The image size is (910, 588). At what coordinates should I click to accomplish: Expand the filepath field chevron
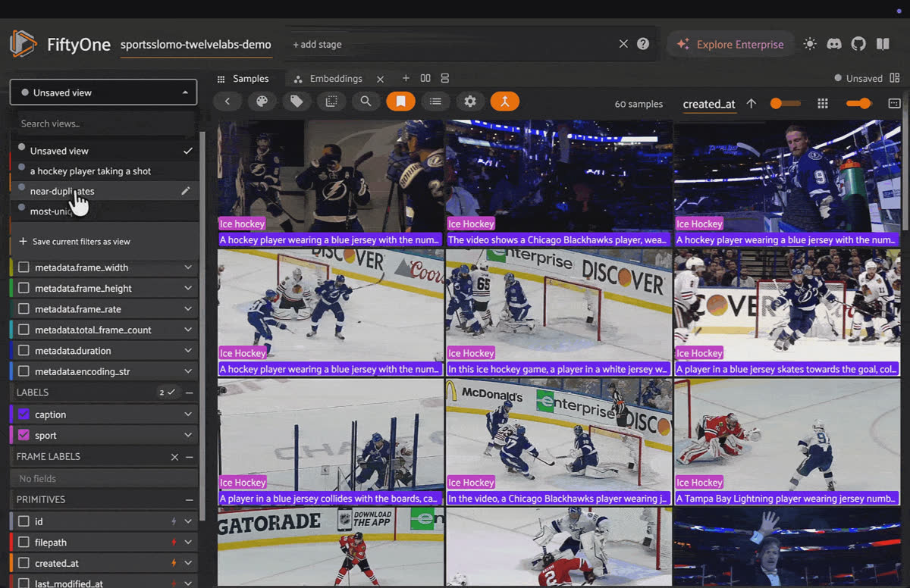[188, 543]
